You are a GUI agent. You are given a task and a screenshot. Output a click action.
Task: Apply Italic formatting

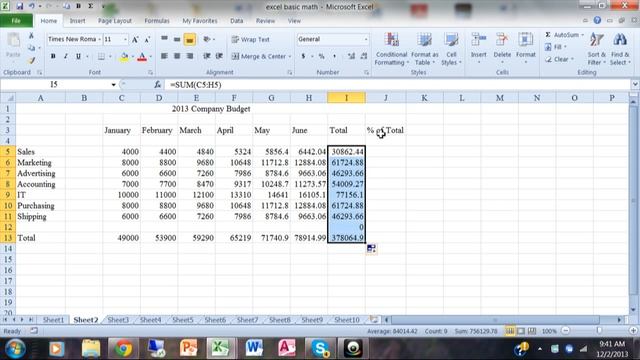[x=66, y=56]
